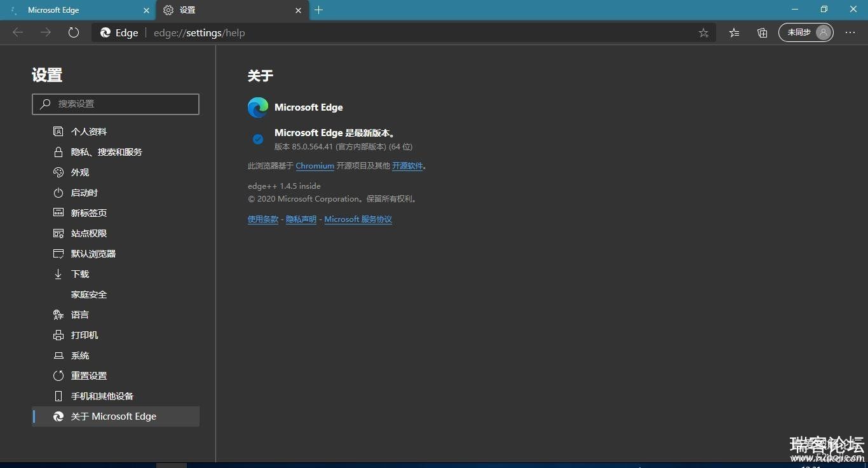Go to 默认浏览器 settings
Viewport: 868px width, 468px height.
[x=116, y=254]
